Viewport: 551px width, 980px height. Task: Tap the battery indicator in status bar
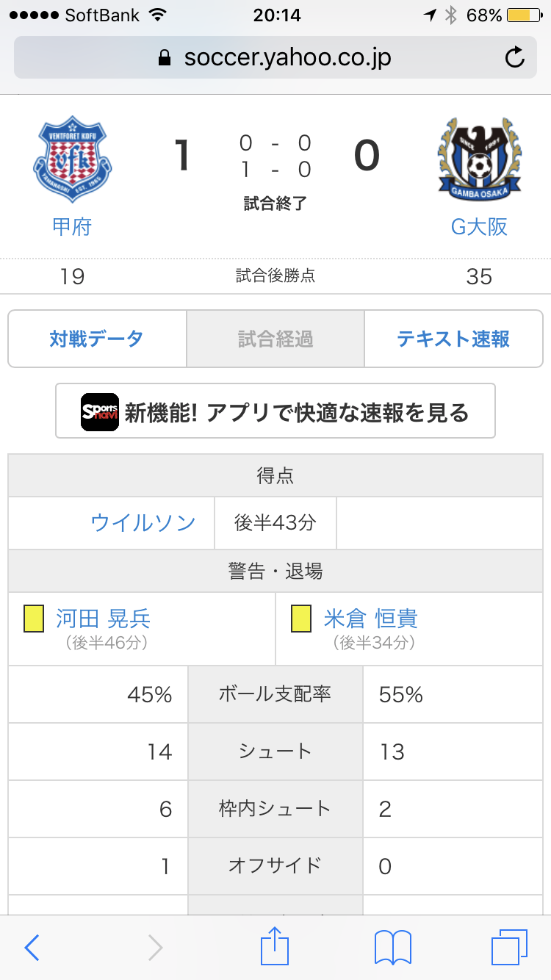(x=522, y=15)
